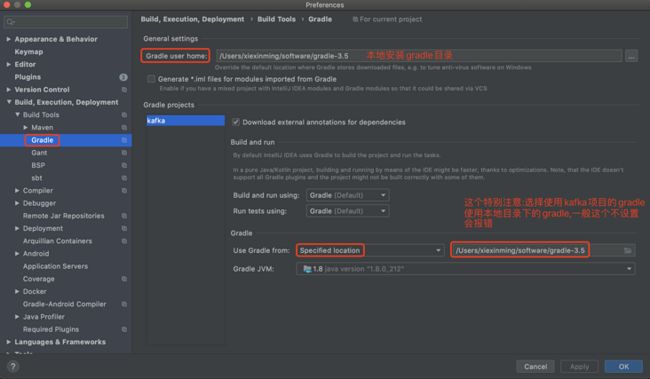The height and width of the screenshot is (379, 650).
Task: Open Remote Jar Repositories settings
Action: coord(63,216)
